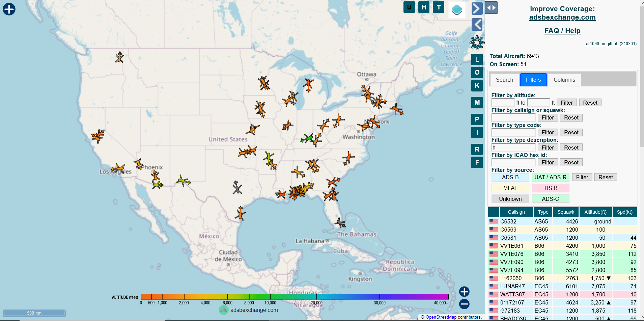Click the orange helicopter icon over Lake Michigan
This screenshot has width=644, height=321.
308,85
